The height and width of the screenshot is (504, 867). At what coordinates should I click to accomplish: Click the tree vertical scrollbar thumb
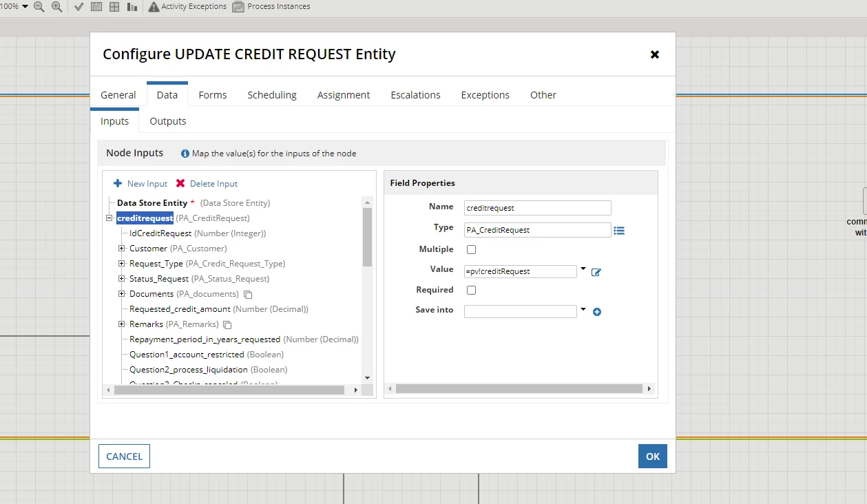click(x=367, y=237)
